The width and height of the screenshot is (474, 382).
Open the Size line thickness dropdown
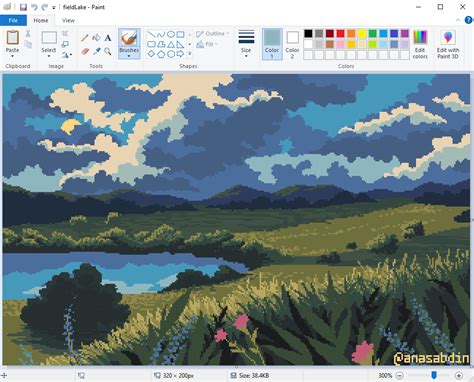(246, 44)
